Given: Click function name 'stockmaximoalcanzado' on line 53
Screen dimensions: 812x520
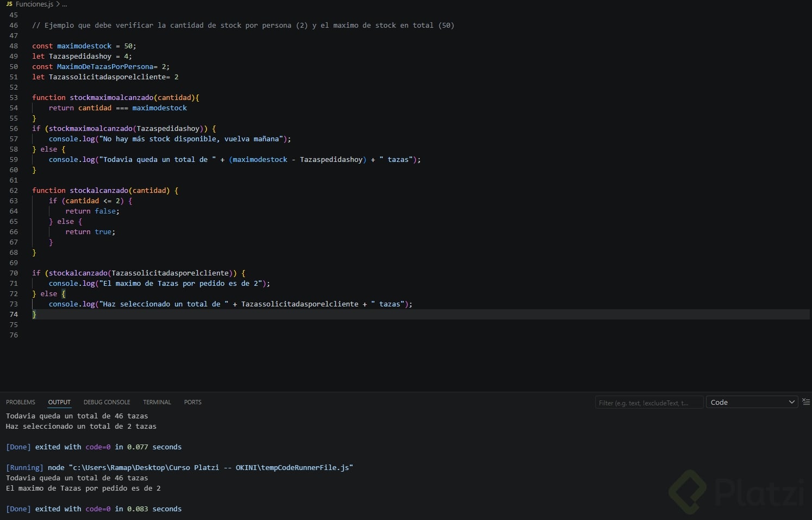Looking at the screenshot, I should point(111,98).
